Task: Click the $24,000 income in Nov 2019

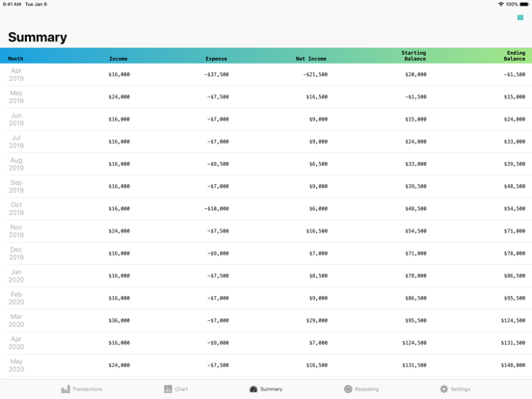Action: pos(120,231)
